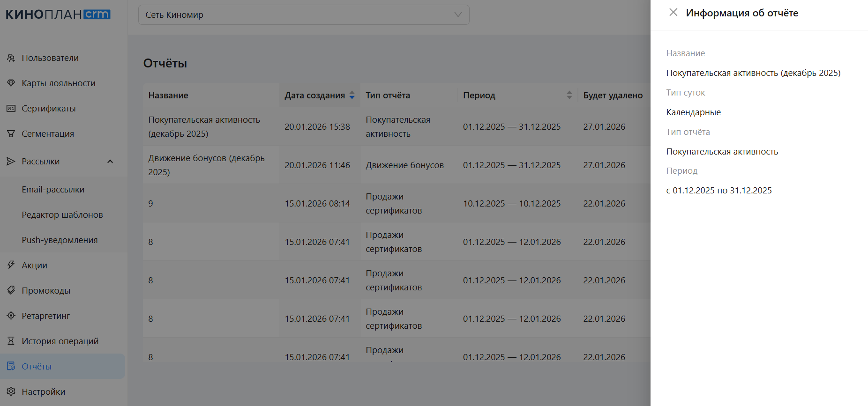Open the Отчёты section in sidebar
The width and height of the screenshot is (868, 406).
[x=37, y=366]
